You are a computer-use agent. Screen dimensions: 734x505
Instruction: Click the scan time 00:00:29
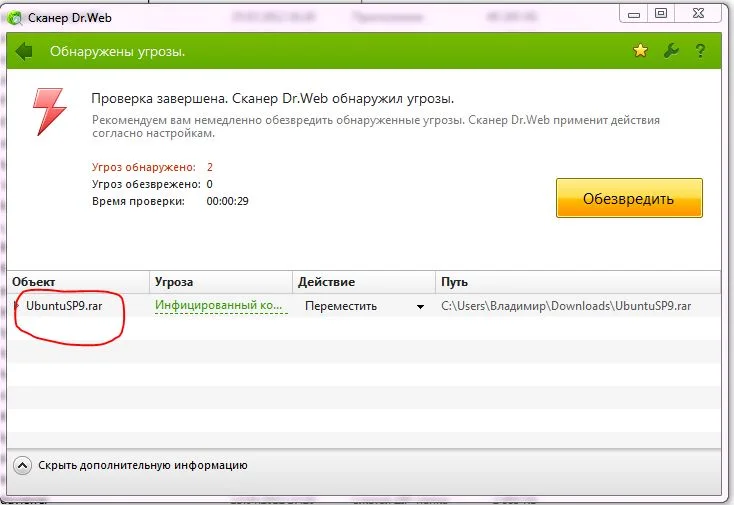228,201
